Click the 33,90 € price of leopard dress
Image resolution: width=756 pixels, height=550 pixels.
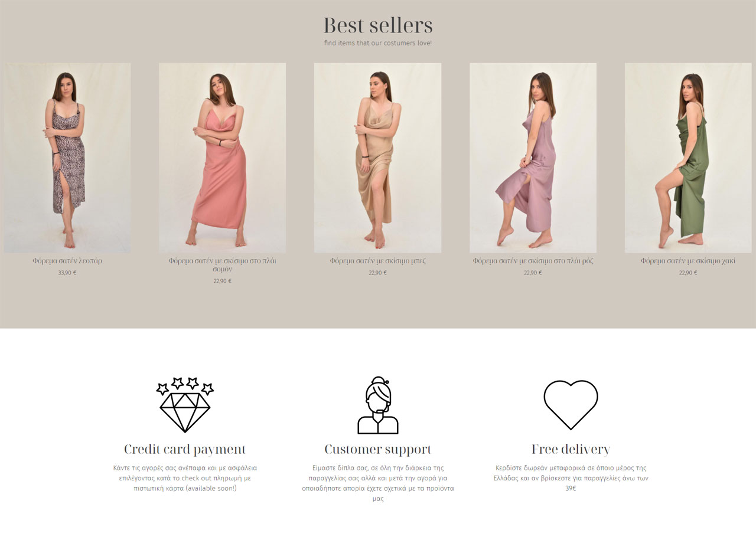(67, 273)
